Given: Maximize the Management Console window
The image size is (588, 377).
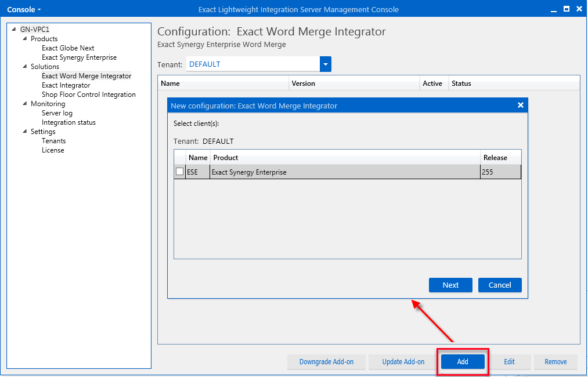Looking at the screenshot, I should [567, 9].
